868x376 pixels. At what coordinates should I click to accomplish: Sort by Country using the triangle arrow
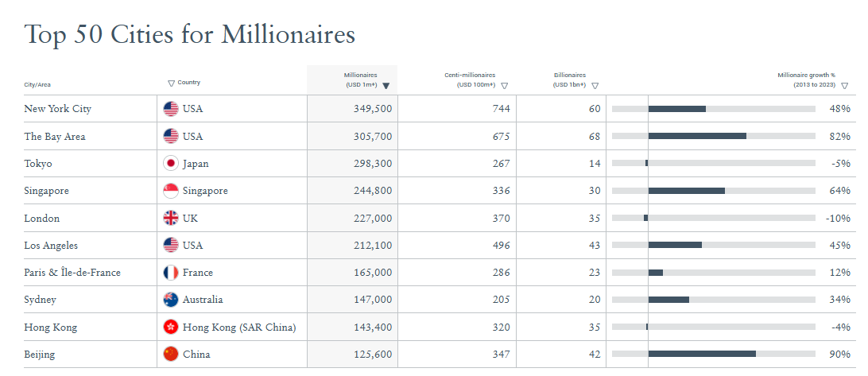pos(171,83)
